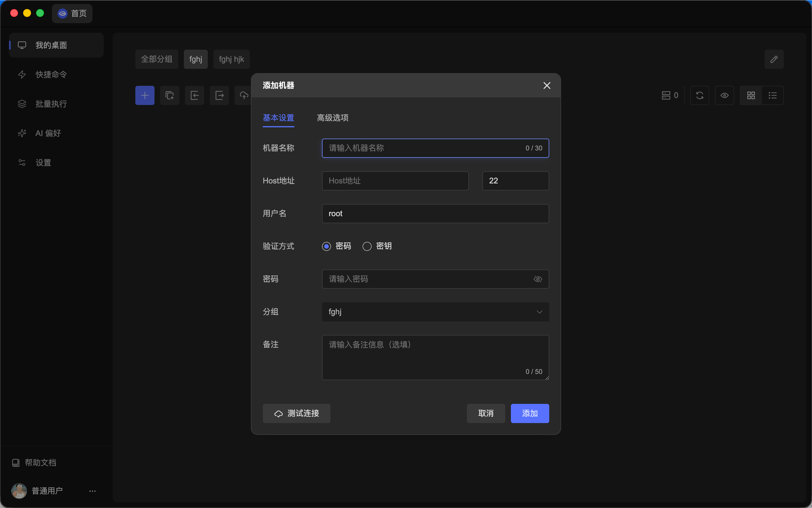The height and width of the screenshot is (508, 812).
Task: Click the 首页 title bar tab
Action: 72,14
